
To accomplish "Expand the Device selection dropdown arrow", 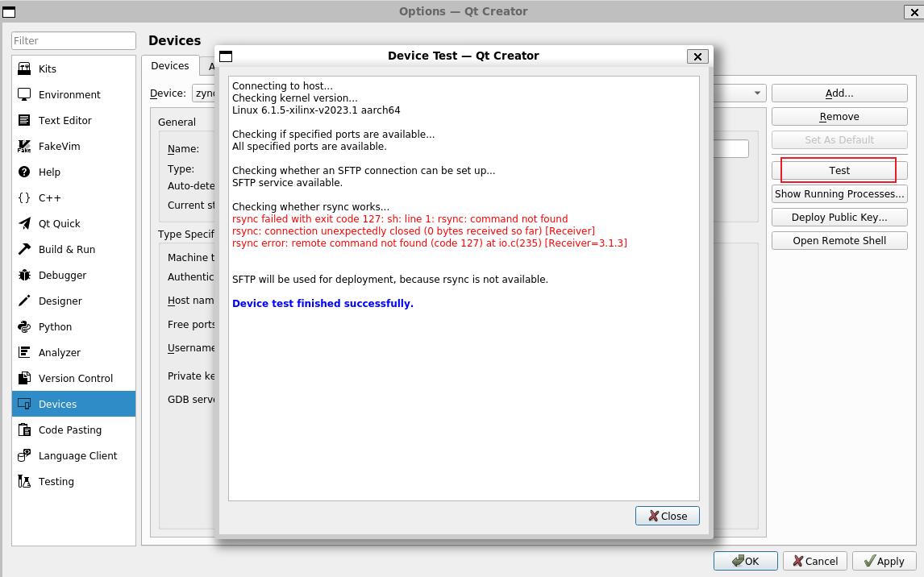I will pos(757,93).
